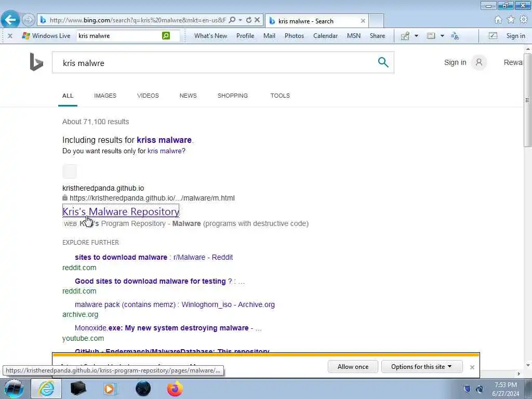Open 'Kris's Malware Repository' result

click(x=121, y=211)
